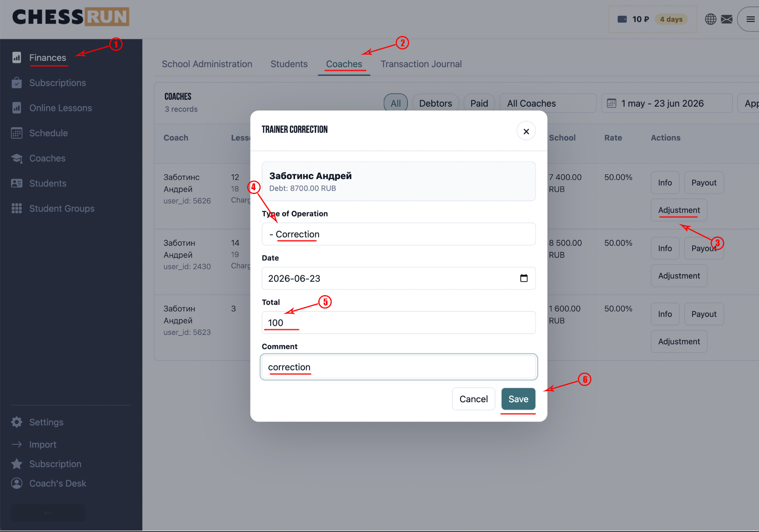The image size is (759, 532).
Task: Click the Finances chart icon in sidebar
Action: point(17,57)
